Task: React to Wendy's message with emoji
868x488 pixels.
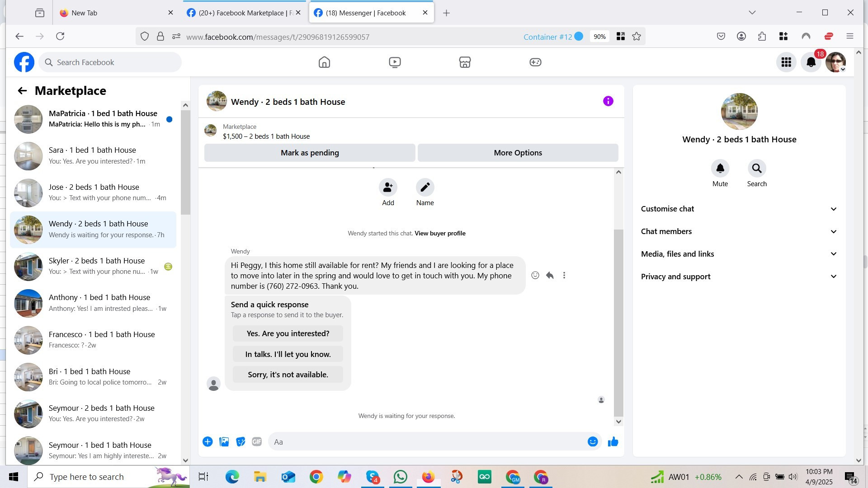Action: point(535,275)
